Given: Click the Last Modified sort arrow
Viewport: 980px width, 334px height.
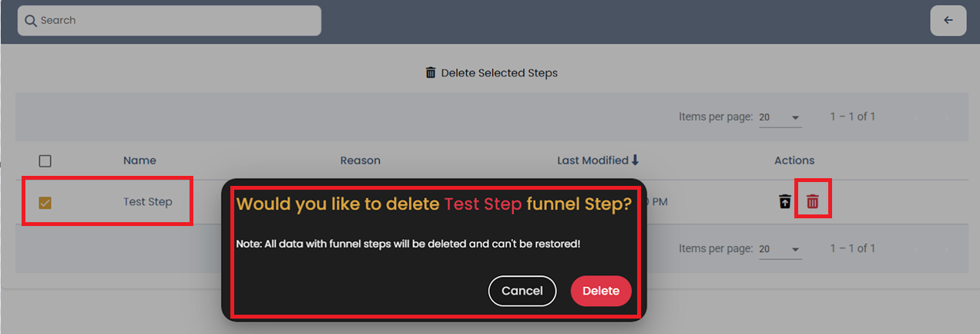Looking at the screenshot, I should (x=636, y=160).
